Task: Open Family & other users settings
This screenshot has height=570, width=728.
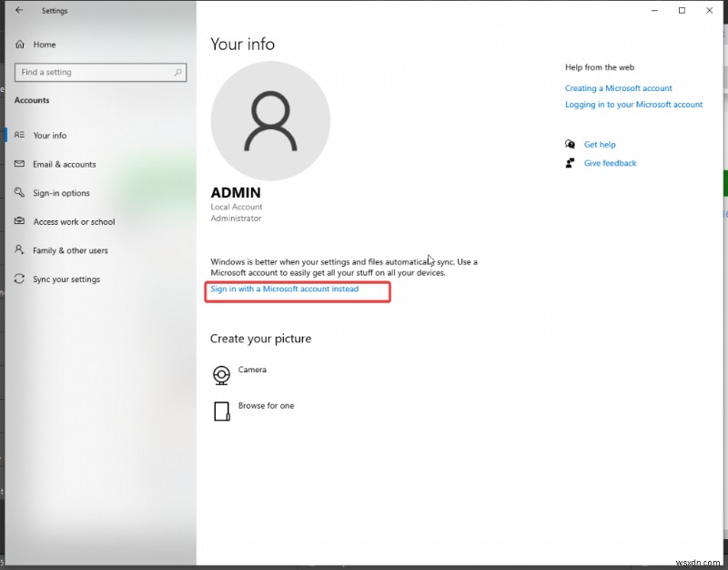Action: [x=72, y=250]
